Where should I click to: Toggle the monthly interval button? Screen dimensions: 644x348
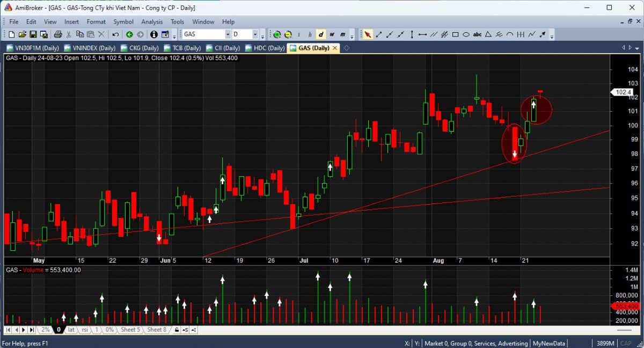tap(343, 34)
